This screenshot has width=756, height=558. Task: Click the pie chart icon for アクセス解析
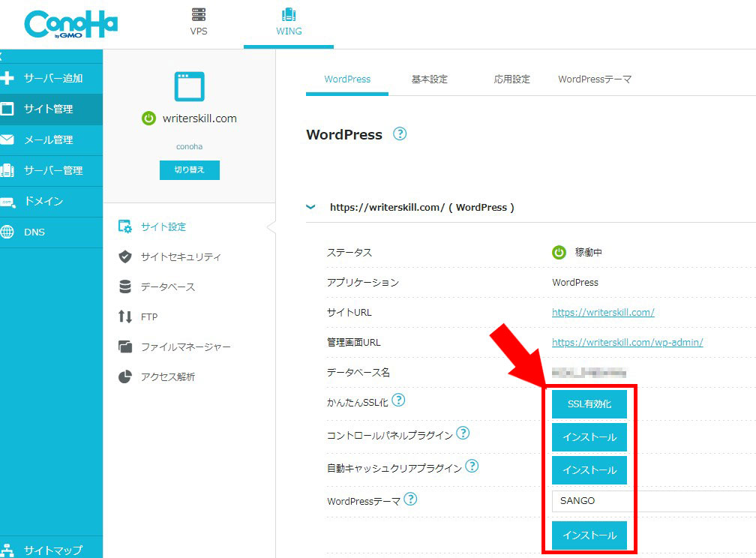click(124, 376)
